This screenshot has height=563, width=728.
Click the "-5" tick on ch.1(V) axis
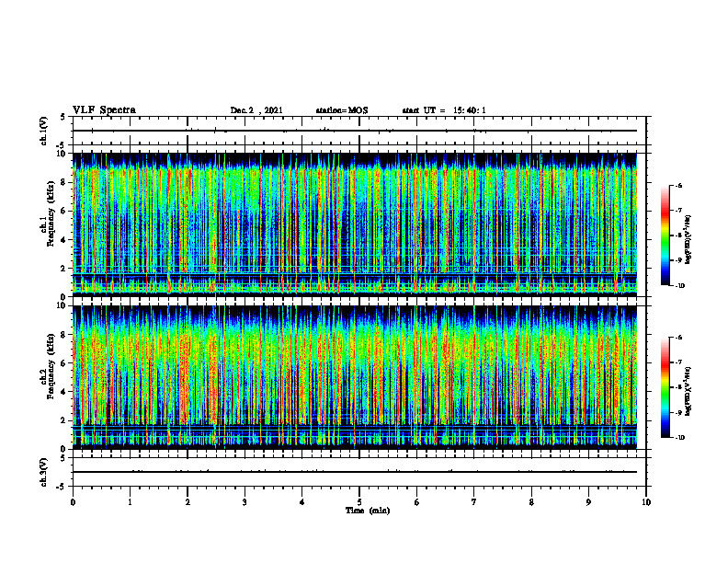(62, 145)
